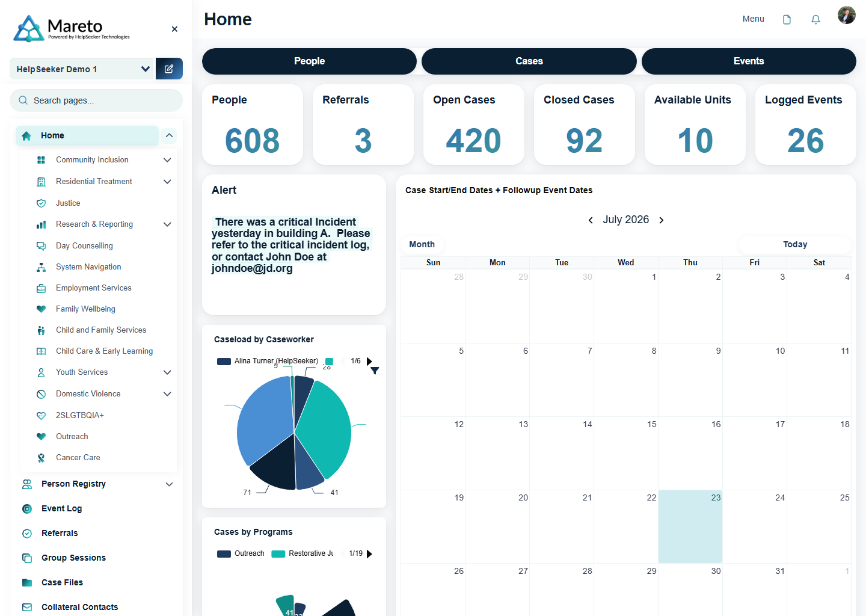Toggle Outreach legend swatch
The width and height of the screenshot is (866, 616).
224,554
